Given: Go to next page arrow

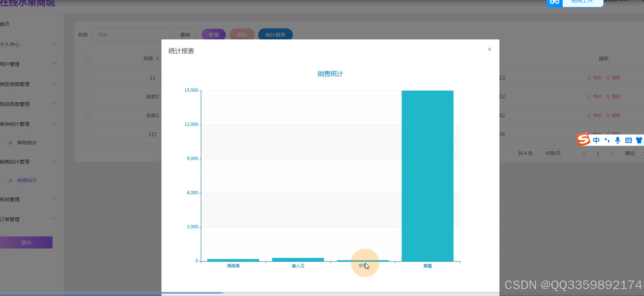Looking at the screenshot, I should coord(611,153).
